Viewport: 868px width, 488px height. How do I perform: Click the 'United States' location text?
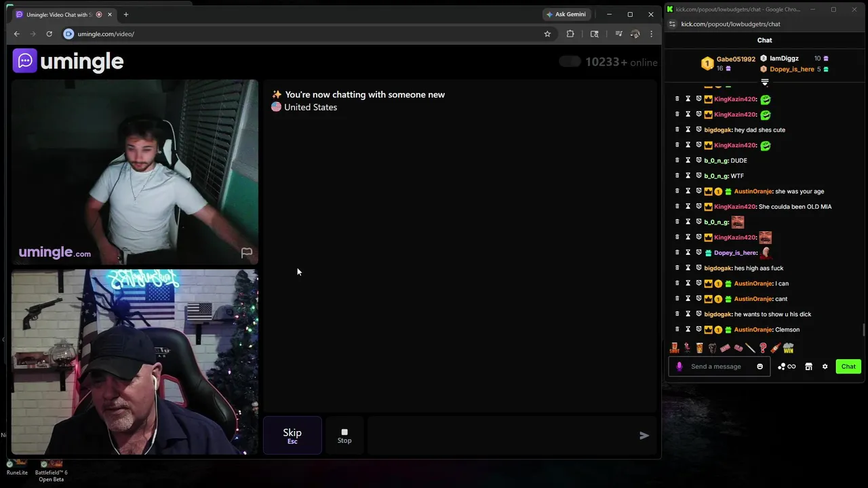pyautogui.click(x=311, y=107)
